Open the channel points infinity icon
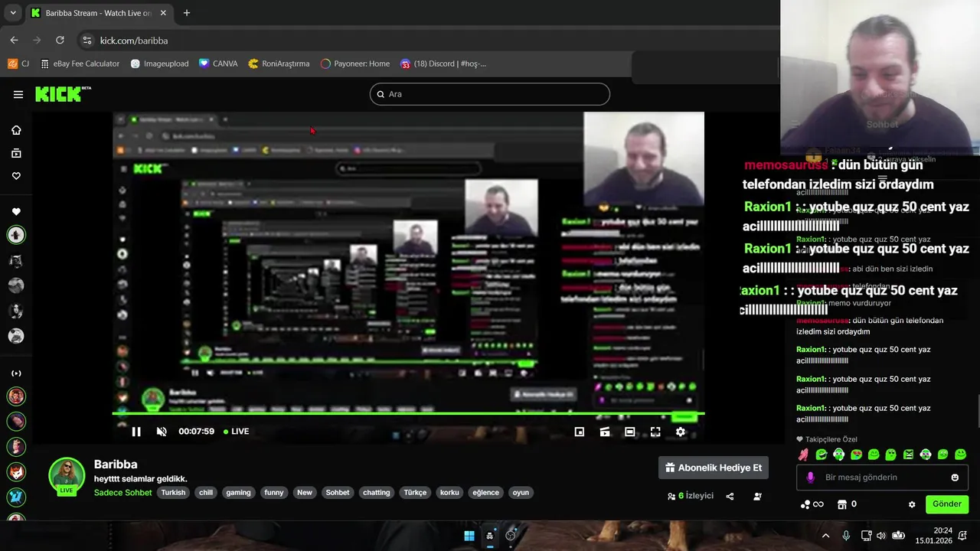This screenshot has width=980, height=551. coord(812,504)
